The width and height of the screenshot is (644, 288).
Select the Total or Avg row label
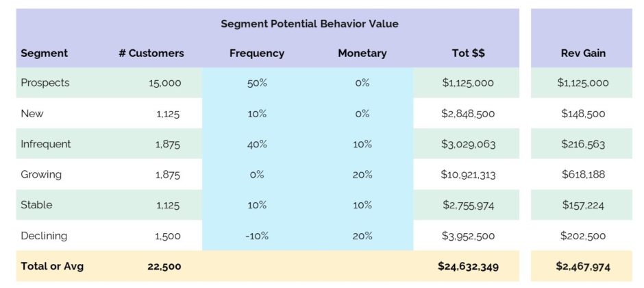52,266
